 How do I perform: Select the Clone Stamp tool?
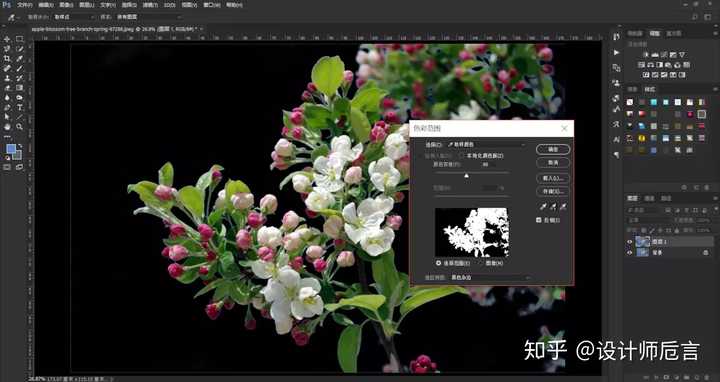(x=7, y=78)
